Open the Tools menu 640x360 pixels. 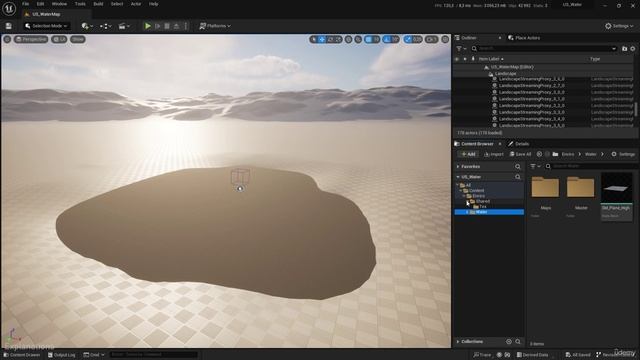pyautogui.click(x=80, y=4)
